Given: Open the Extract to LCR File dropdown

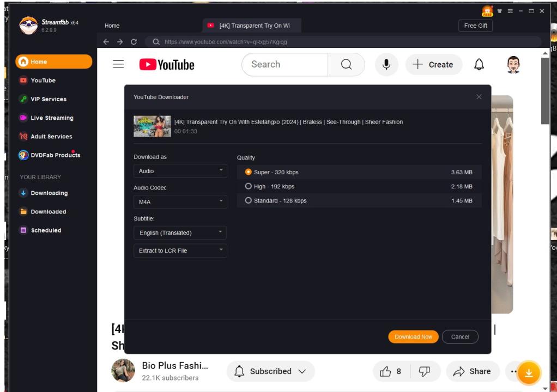Looking at the screenshot, I should click(x=180, y=250).
